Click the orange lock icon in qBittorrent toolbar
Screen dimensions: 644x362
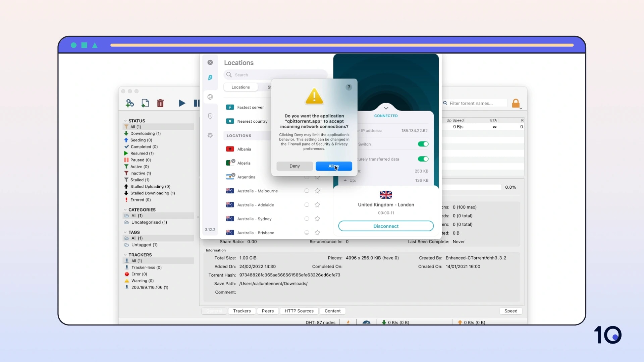coord(516,103)
